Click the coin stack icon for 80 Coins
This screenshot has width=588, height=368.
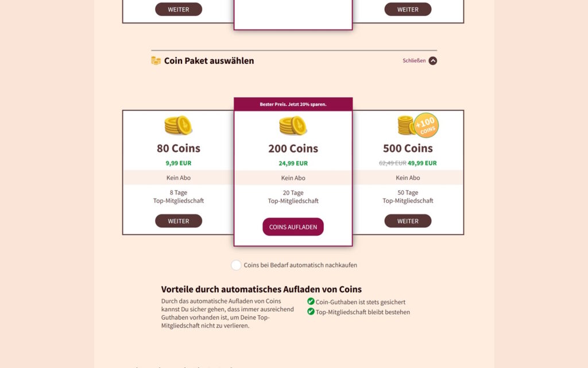[x=178, y=125]
